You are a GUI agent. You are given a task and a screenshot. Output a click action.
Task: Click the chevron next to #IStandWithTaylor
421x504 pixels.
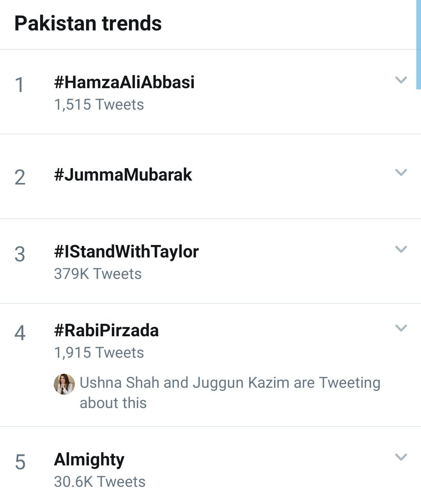pos(401,249)
